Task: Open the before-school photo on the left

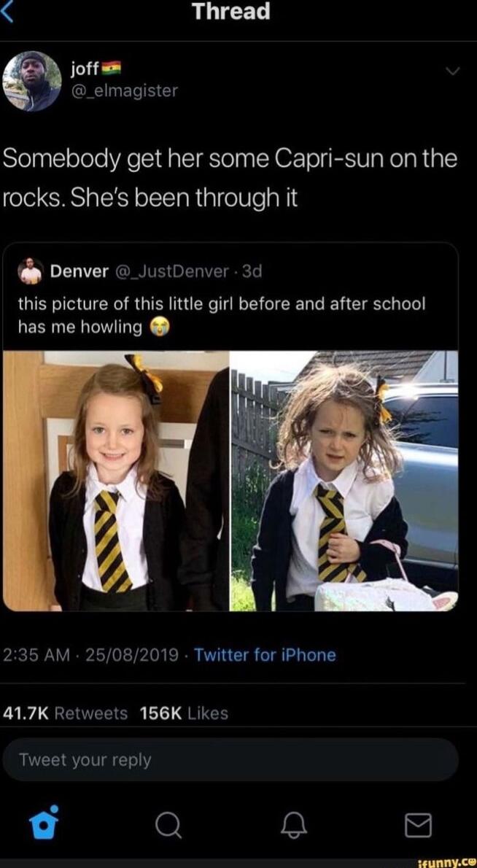Action: click(116, 481)
